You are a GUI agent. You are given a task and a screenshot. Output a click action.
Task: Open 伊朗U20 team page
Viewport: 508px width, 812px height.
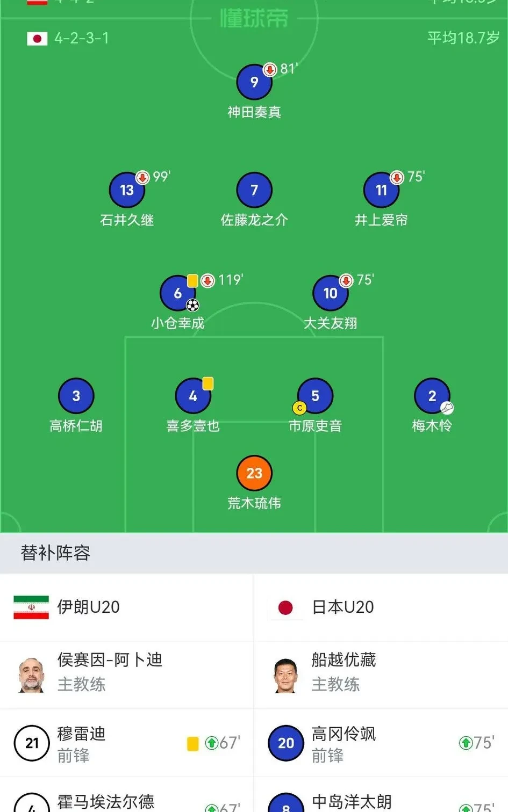point(88,607)
